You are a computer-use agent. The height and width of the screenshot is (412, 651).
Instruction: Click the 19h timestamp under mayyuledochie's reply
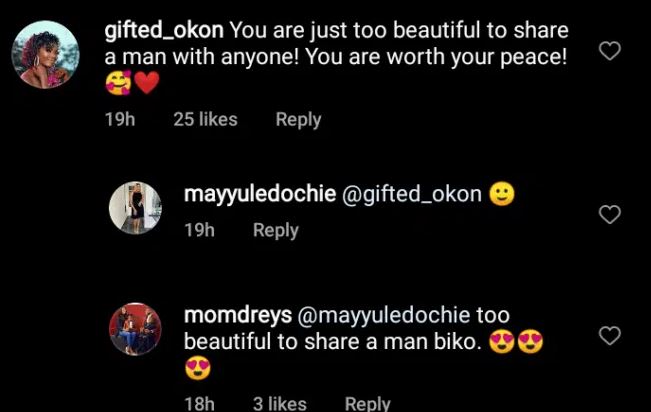(200, 230)
